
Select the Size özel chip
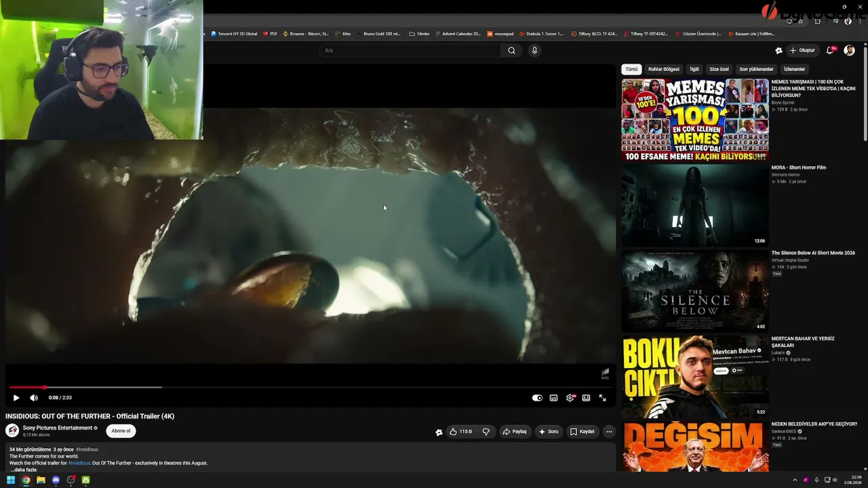(x=719, y=69)
